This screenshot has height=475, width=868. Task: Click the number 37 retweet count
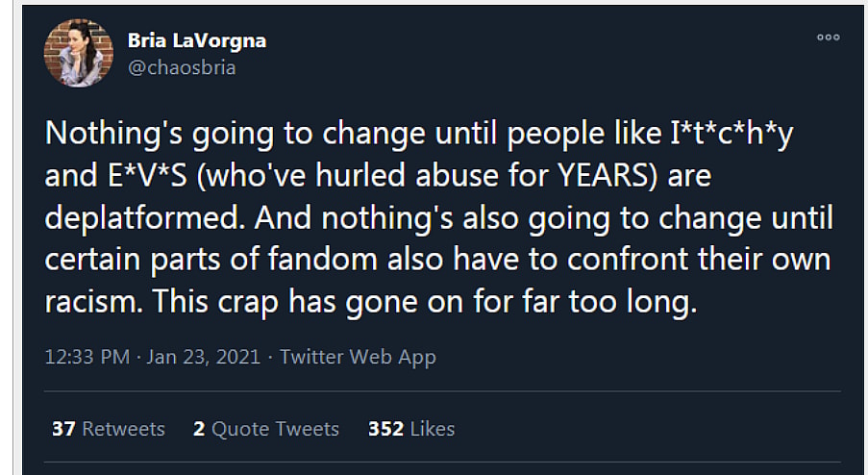[x=63, y=428]
